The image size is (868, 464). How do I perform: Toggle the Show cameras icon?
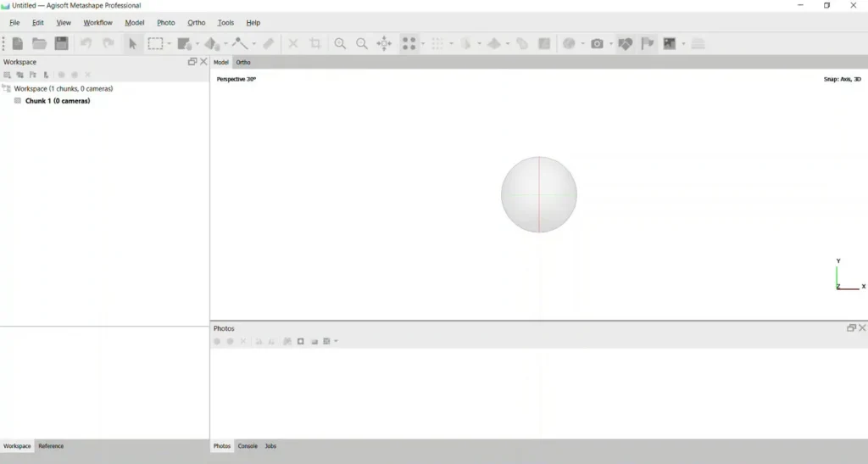tap(597, 43)
